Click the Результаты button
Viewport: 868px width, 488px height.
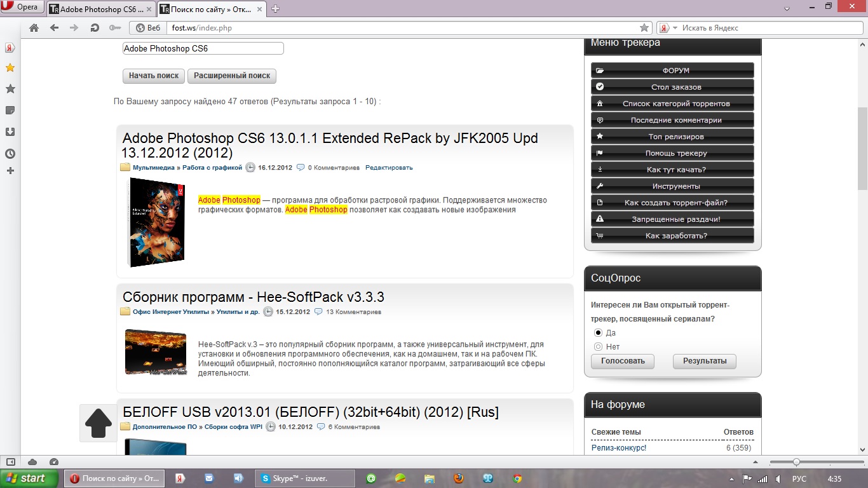pos(705,361)
